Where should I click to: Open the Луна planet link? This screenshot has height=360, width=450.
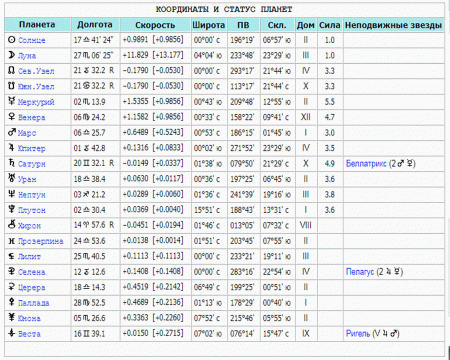pyautogui.click(x=27, y=55)
